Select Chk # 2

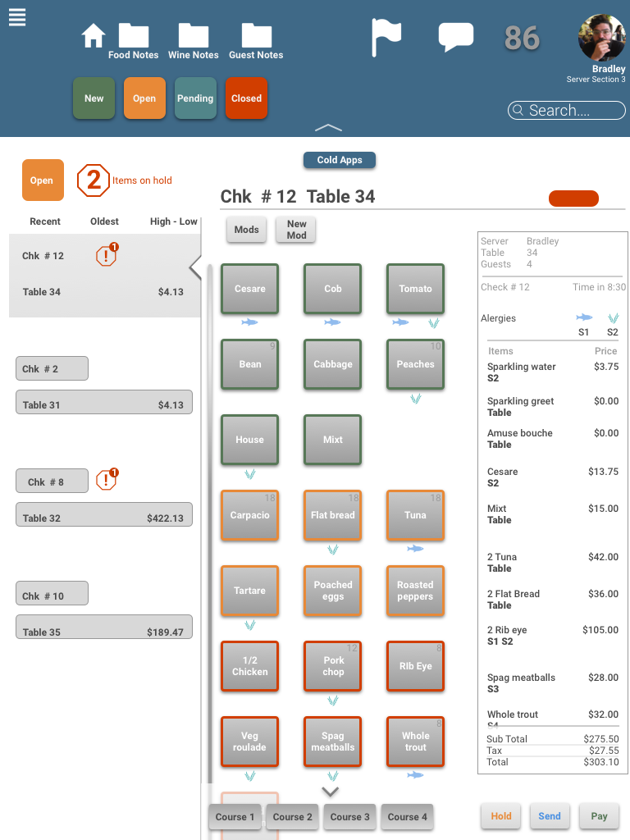(52, 368)
